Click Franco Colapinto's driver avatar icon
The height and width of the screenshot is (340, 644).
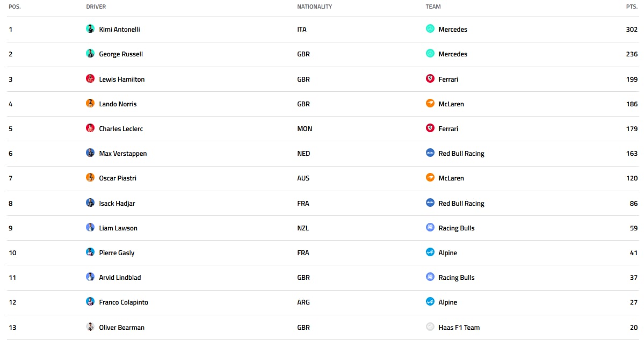(90, 301)
